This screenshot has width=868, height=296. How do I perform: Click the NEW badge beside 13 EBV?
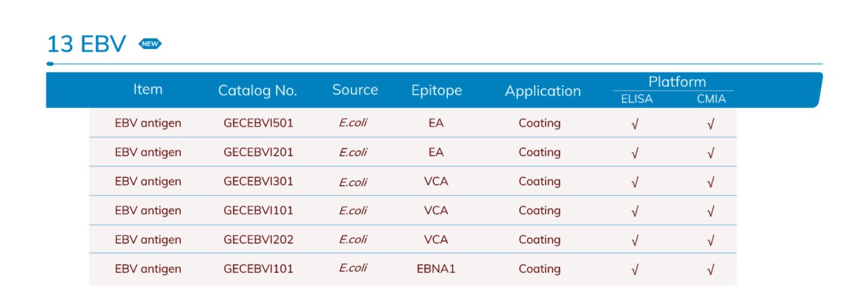[150, 44]
